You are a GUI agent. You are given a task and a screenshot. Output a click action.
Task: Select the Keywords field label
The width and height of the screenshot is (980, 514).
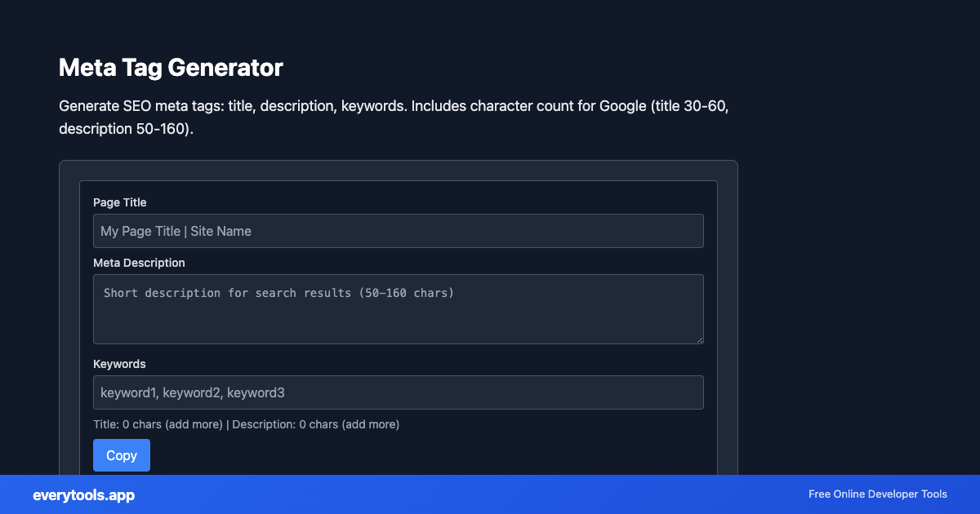coord(119,364)
